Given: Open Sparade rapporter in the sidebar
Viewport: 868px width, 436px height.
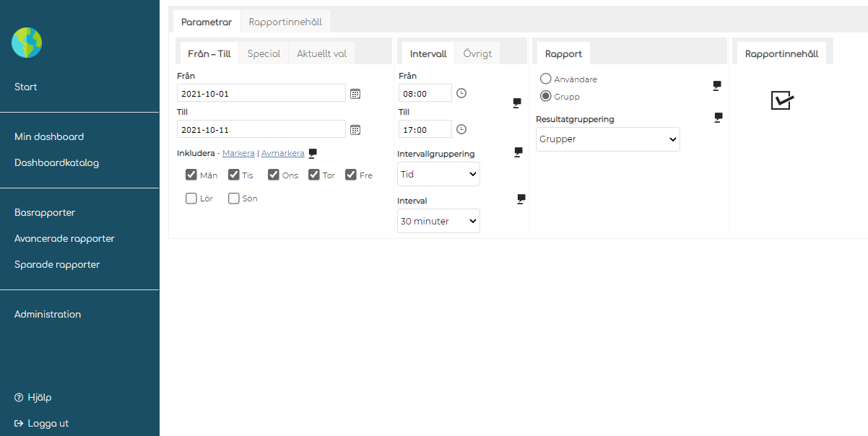Looking at the screenshot, I should (57, 264).
